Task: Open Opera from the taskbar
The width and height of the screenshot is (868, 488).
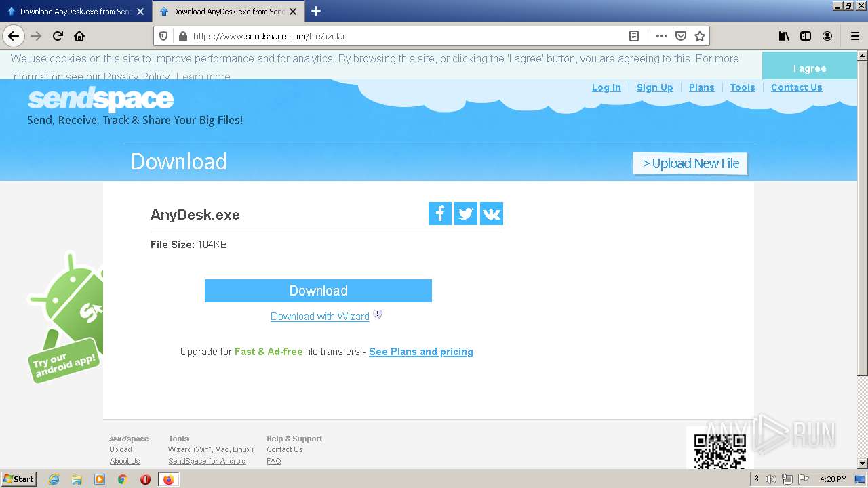Action: coord(145,479)
